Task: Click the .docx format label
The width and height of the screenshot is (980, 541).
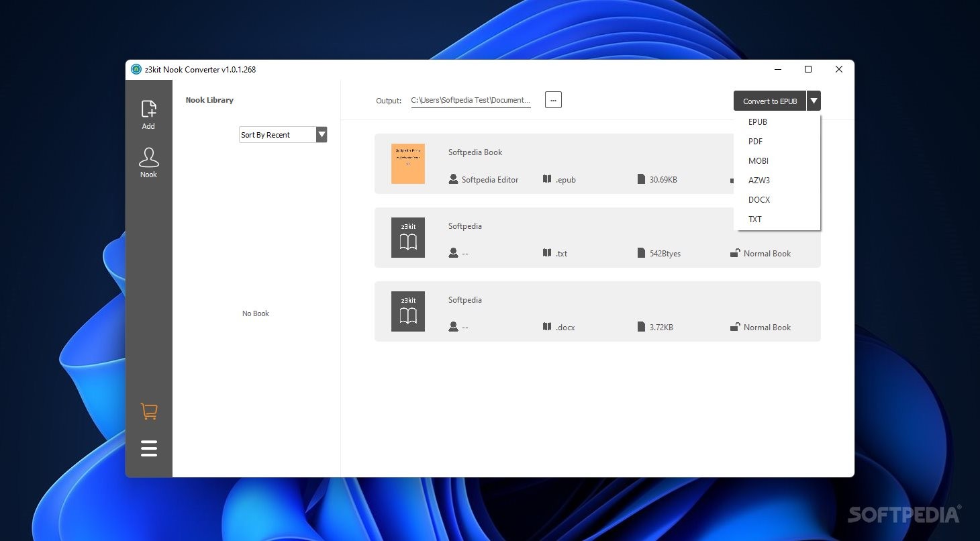Action: (565, 328)
